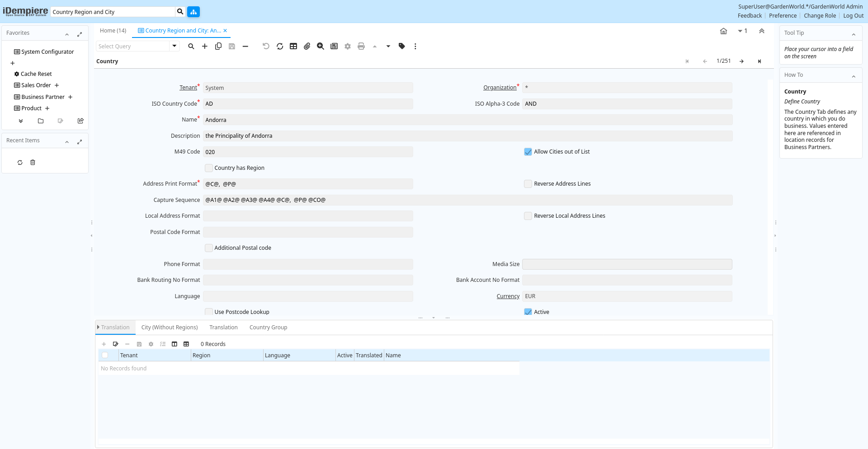Screen dimensions: 868x449
Task: Tick the Reverse Address Lines checkbox
Action: tap(528, 184)
